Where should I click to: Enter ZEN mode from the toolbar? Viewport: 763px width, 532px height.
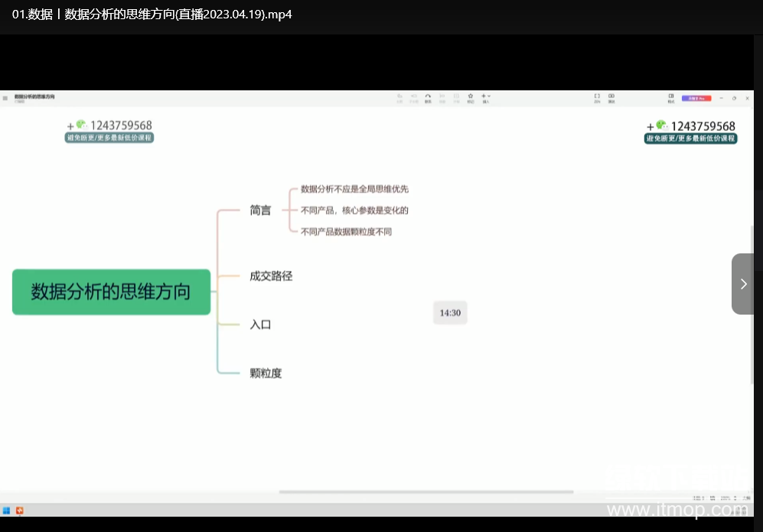(x=597, y=97)
